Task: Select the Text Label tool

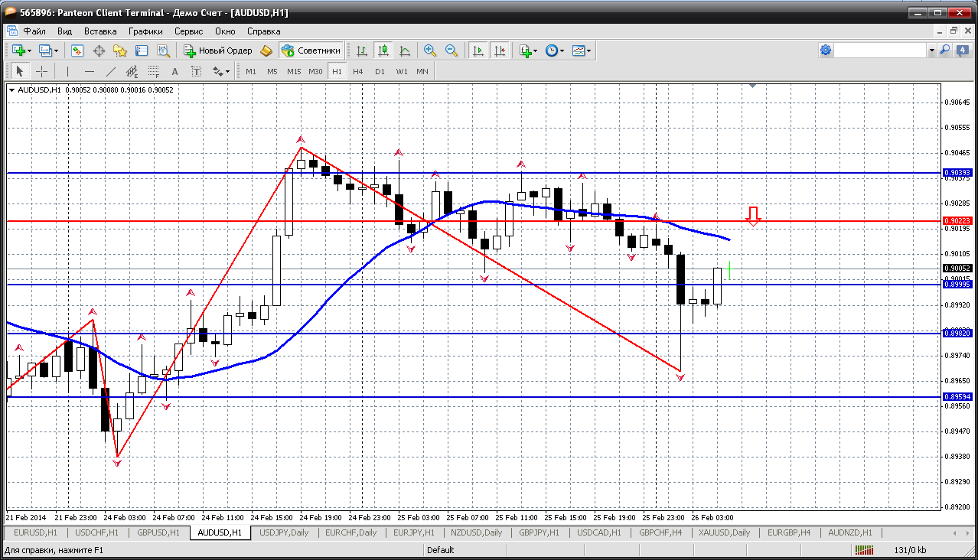Action: pos(196,71)
